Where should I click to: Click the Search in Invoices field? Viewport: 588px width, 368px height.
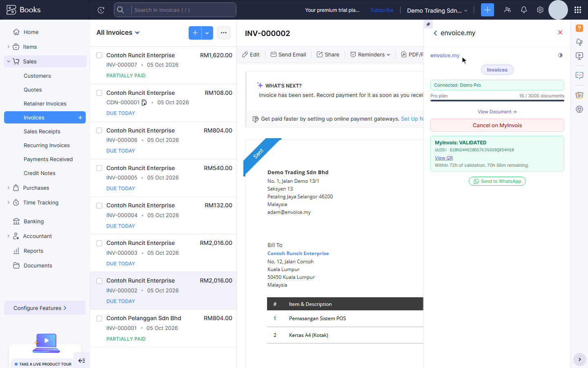click(185, 10)
